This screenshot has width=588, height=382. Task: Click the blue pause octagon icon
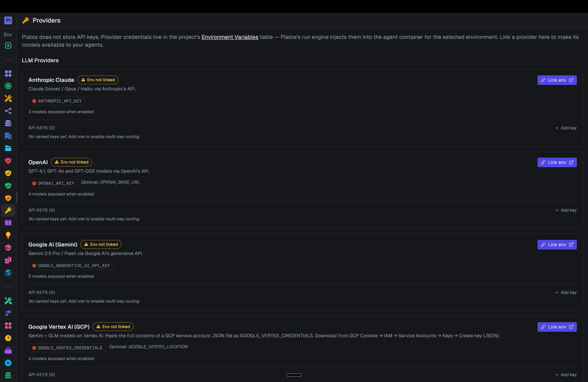coord(8,363)
